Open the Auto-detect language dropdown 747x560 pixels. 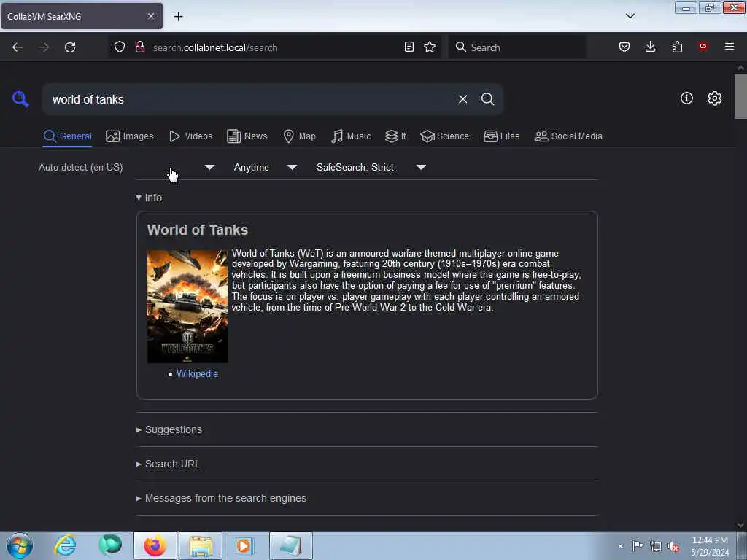[x=126, y=167]
